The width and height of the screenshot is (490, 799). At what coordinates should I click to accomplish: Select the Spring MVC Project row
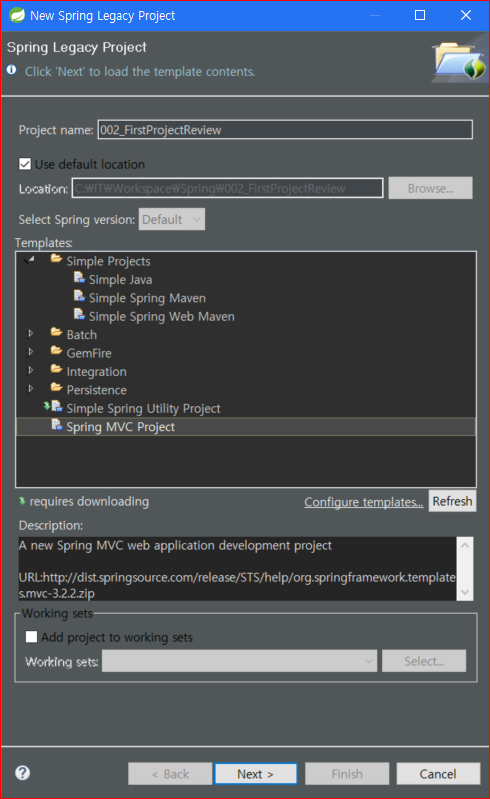coord(246,427)
